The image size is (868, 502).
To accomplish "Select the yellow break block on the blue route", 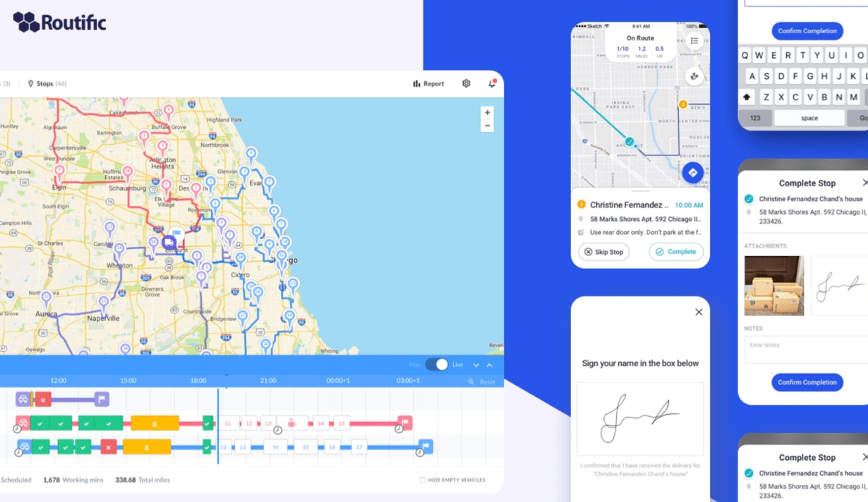I will click(147, 447).
